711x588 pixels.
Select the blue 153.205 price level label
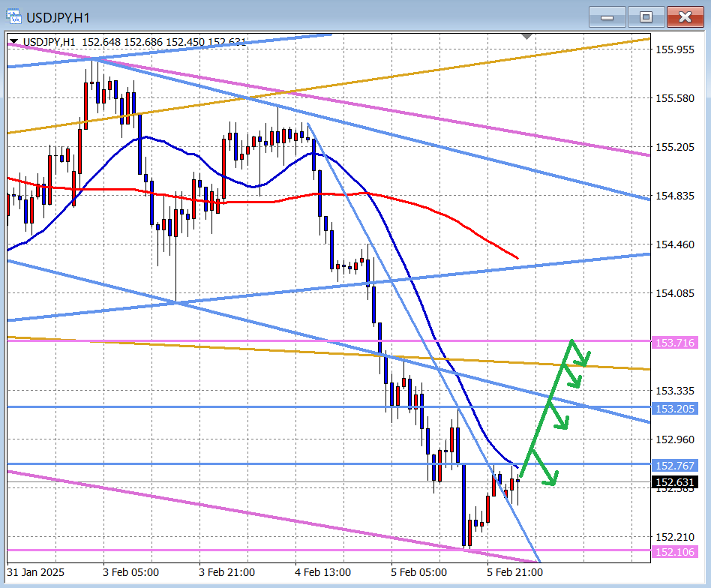click(676, 409)
